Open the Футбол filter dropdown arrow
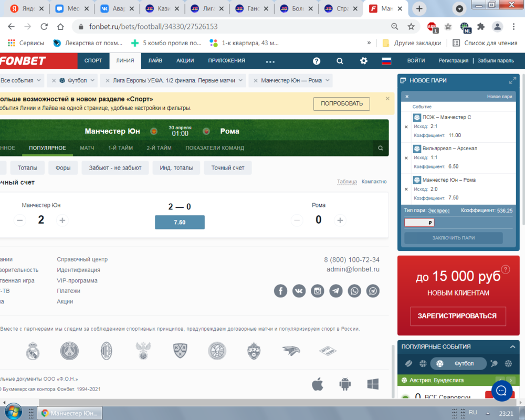This screenshot has height=420, width=525. [92, 80]
